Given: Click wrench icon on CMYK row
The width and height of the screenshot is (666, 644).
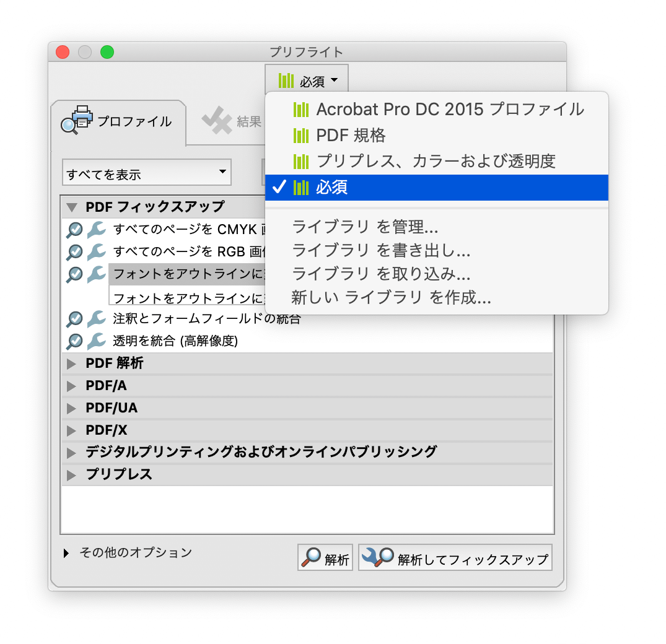Looking at the screenshot, I should (x=97, y=230).
